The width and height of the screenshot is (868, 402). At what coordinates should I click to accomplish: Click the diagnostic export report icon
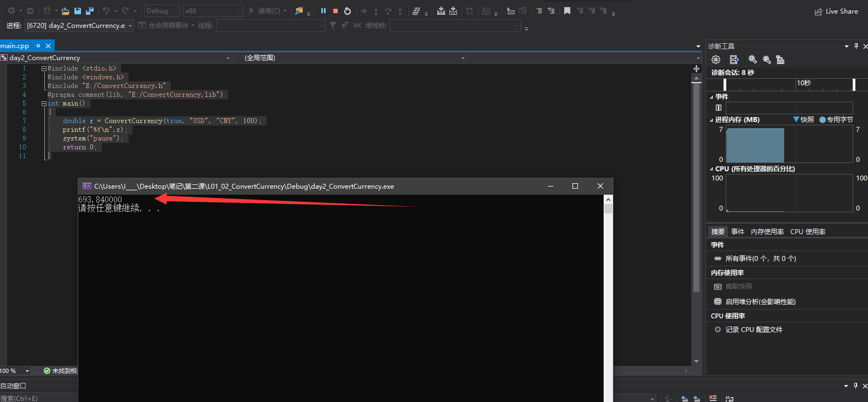point(734,60)
